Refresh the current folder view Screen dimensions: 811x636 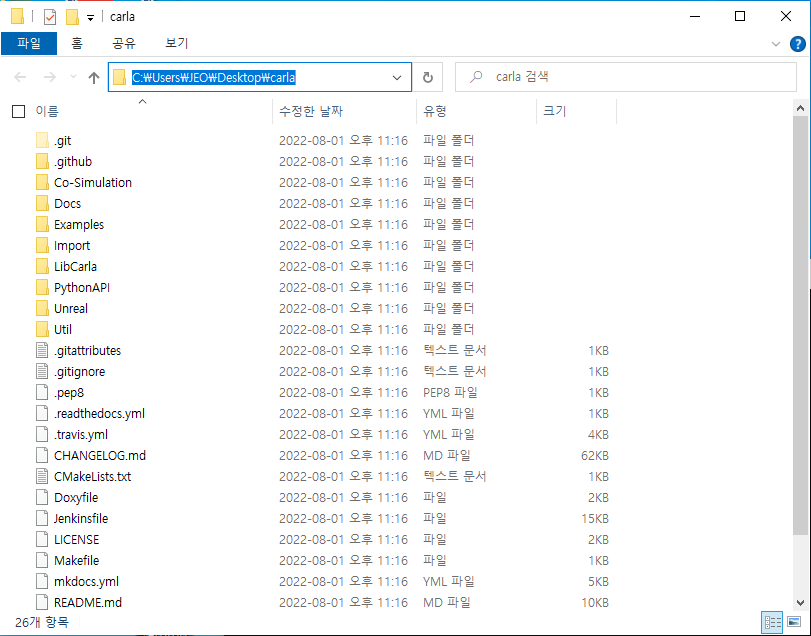coord(428,78)
